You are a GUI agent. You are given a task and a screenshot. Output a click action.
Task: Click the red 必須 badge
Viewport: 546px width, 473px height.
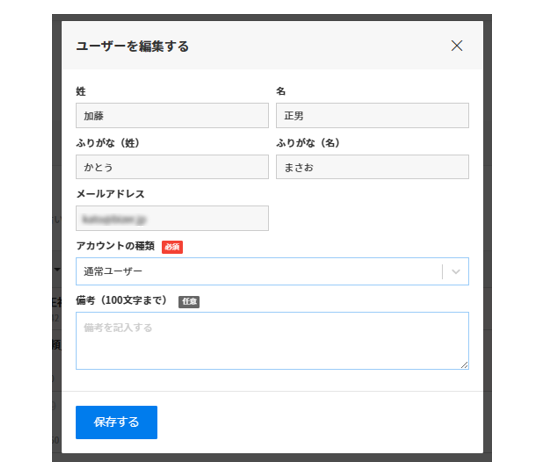(172, 247)
